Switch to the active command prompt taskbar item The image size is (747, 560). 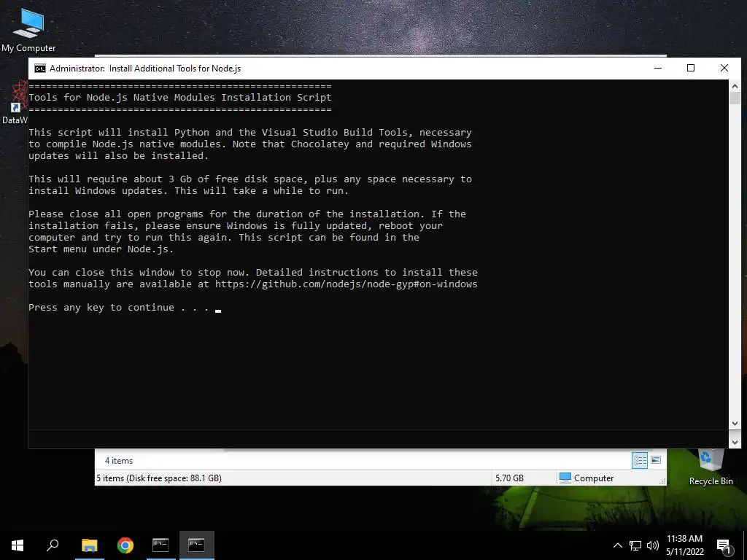(196, 545)
